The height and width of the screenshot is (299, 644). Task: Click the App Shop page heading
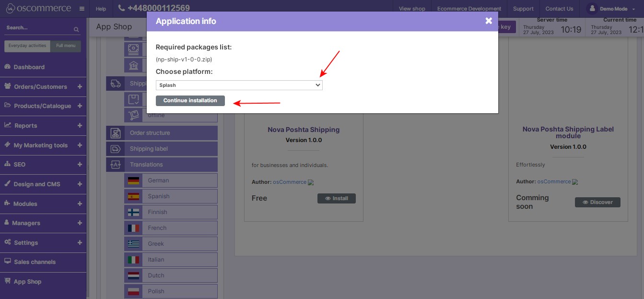(114, 27)
